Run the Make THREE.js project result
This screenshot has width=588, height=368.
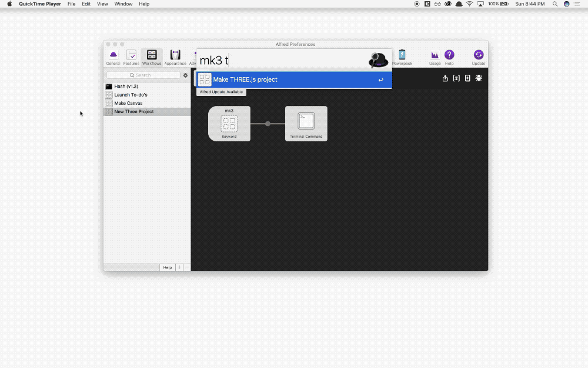(294, 79)
